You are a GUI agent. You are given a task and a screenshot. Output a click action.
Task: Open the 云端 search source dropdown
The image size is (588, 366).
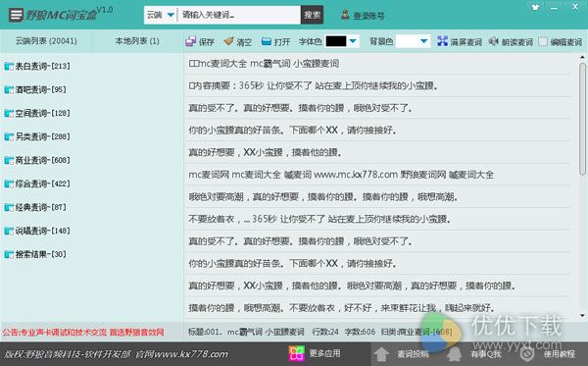[160, 15]
